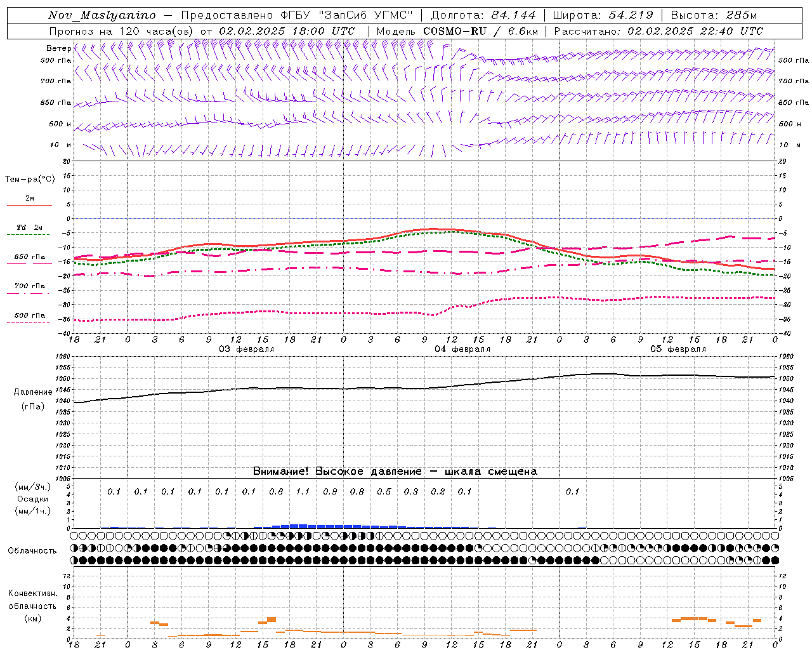Click the Долгота: 84.144 value
Viewport: 812px width, 650px height.
pos(483,15)
